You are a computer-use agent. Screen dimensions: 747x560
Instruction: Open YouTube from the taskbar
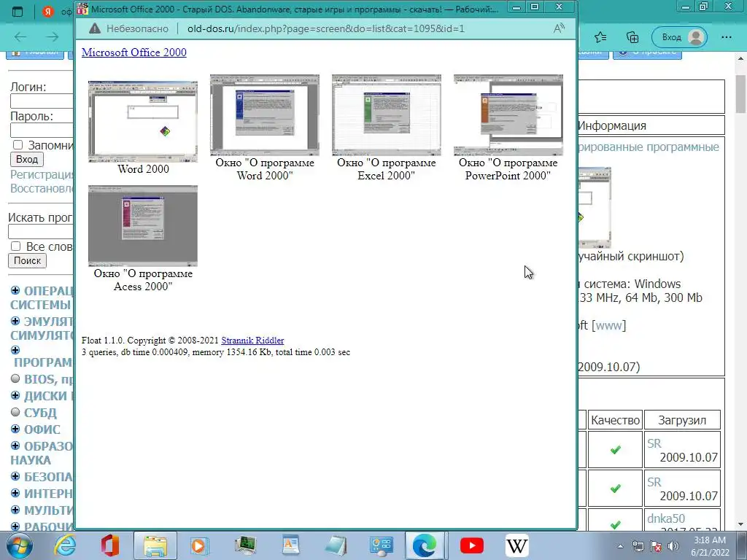click(472, 545)
